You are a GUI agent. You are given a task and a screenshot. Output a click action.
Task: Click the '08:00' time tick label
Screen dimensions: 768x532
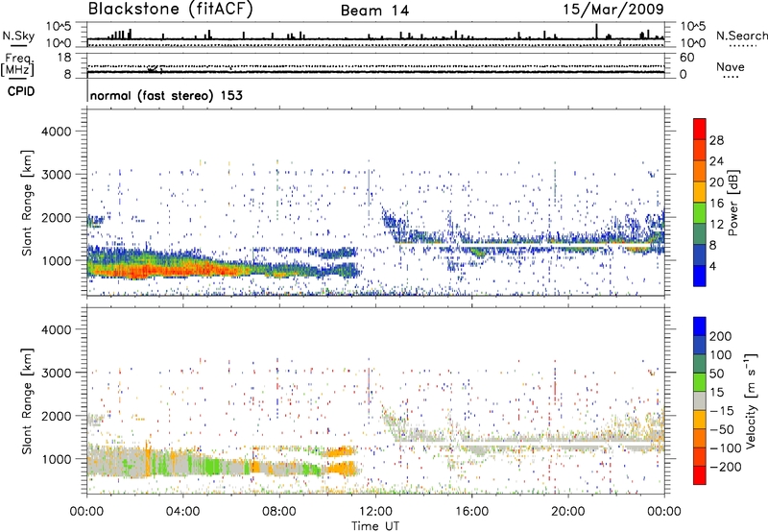[x=279, y=511]
